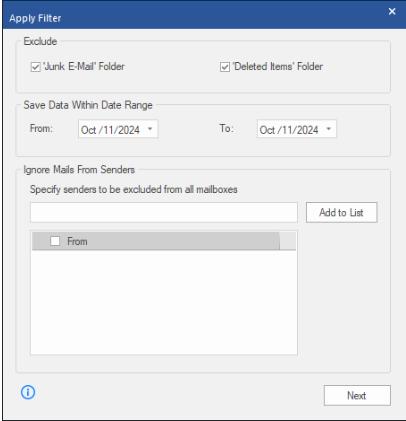Uncheck 'Deleted Items' Folder checkbox

(225, 67)
